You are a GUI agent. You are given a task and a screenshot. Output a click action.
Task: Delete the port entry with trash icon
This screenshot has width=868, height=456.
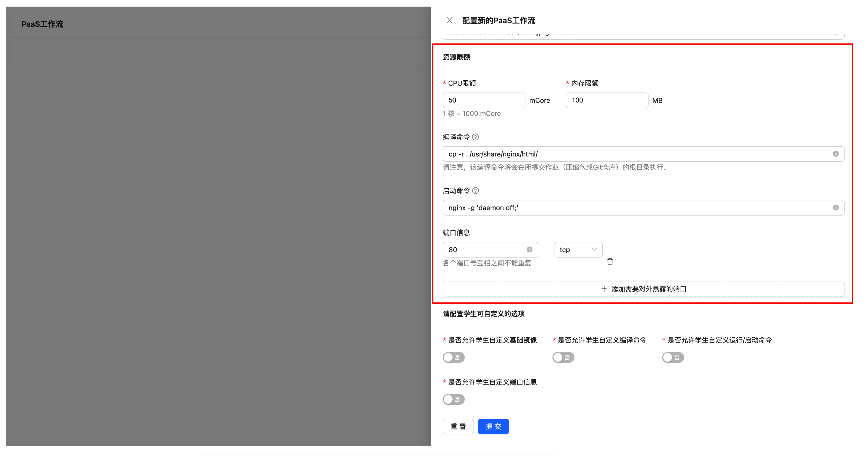point(610,262)
